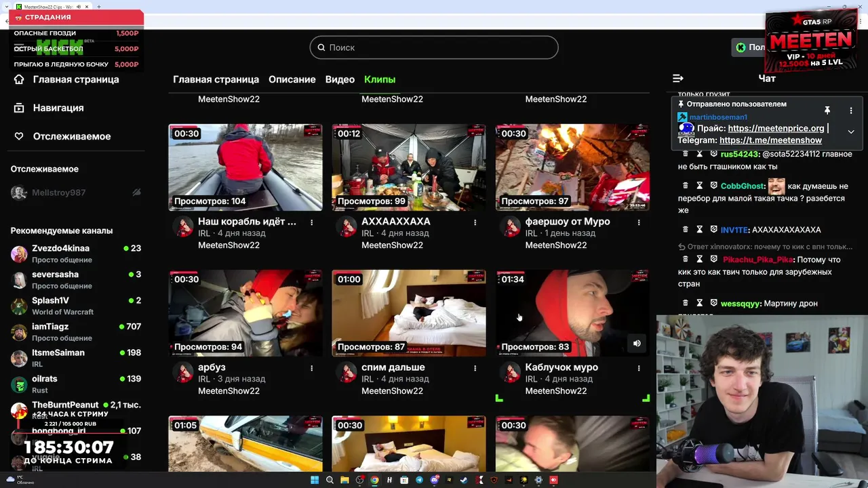
Task: Open Discord from the taskbar
Action: pyautogui.click(x=434, y=480)
